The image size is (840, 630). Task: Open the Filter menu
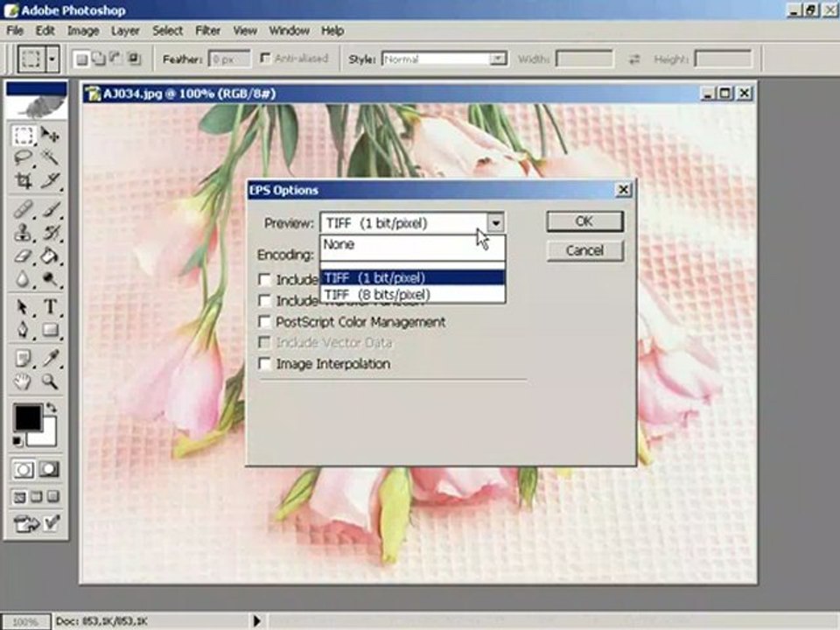(x=208, y=31)
